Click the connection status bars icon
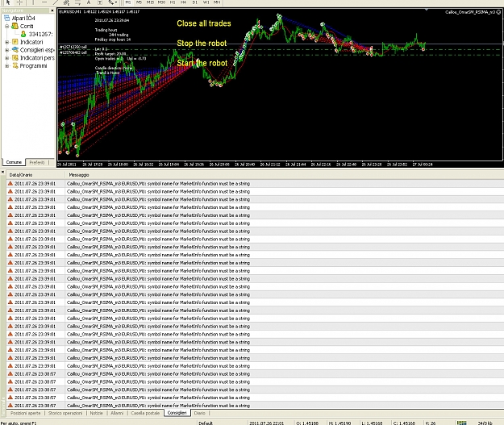Viewport: 504px width, 425px height. pyautogui.click(x=461, y=423)
